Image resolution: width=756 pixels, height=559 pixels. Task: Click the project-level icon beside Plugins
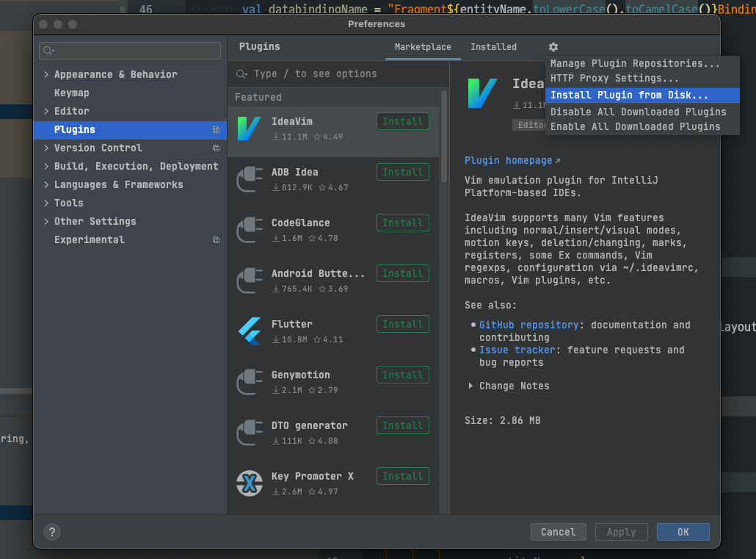click(x=216, y=130)
